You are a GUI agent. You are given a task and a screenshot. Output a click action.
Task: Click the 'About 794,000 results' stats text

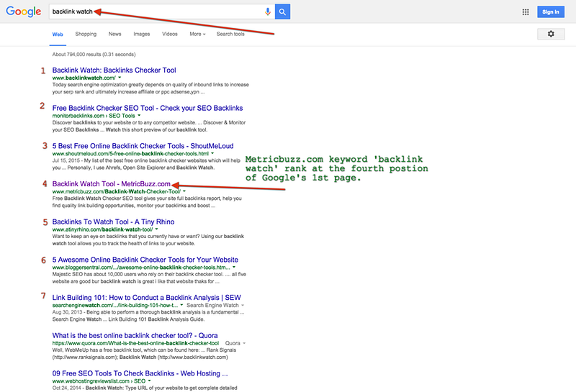(94, 55)
